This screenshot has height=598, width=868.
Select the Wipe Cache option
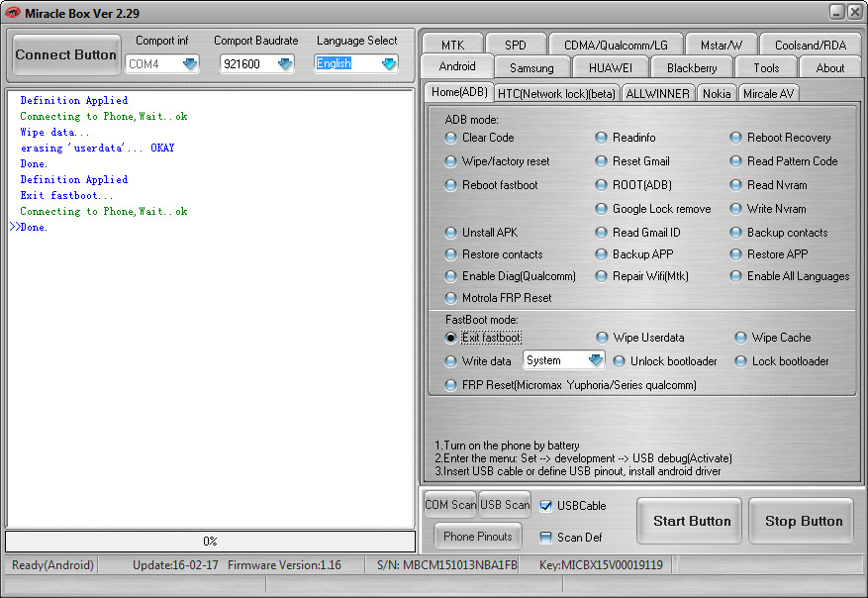pos(773,338)
